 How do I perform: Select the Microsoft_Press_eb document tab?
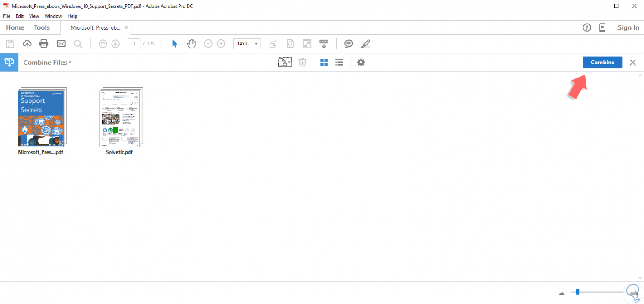[95, 27]
